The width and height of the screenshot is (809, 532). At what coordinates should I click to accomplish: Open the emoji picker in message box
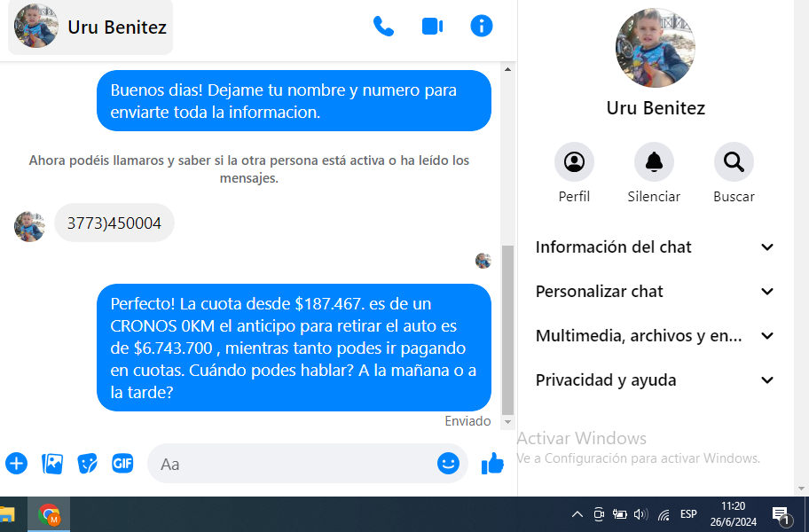(448, 463)
